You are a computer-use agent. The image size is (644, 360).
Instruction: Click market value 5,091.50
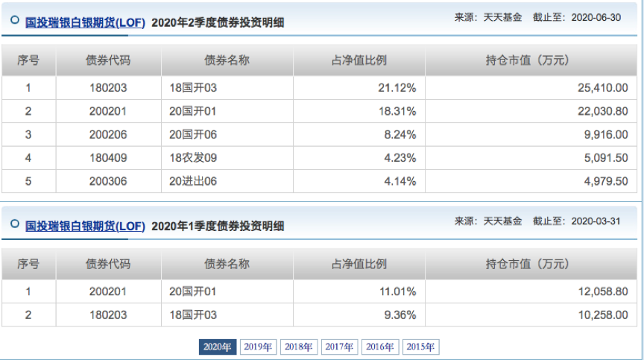pos(606,158)
